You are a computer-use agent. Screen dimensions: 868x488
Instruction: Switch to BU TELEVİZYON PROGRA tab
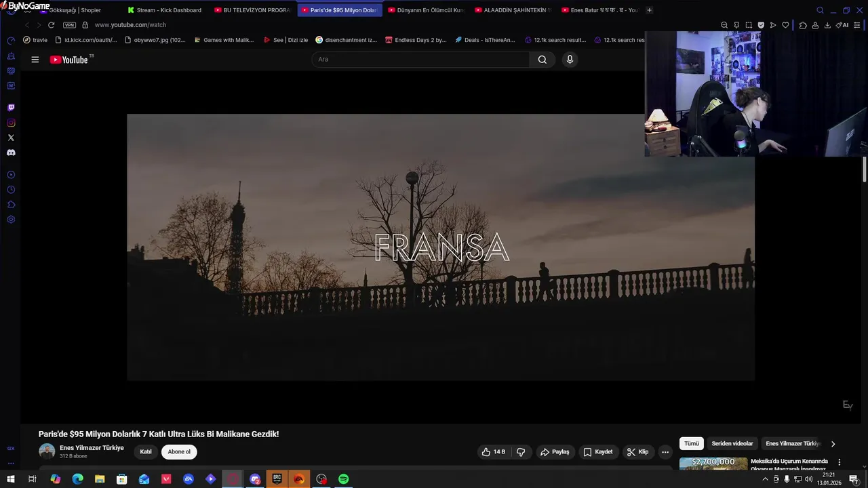pos(252,10)
